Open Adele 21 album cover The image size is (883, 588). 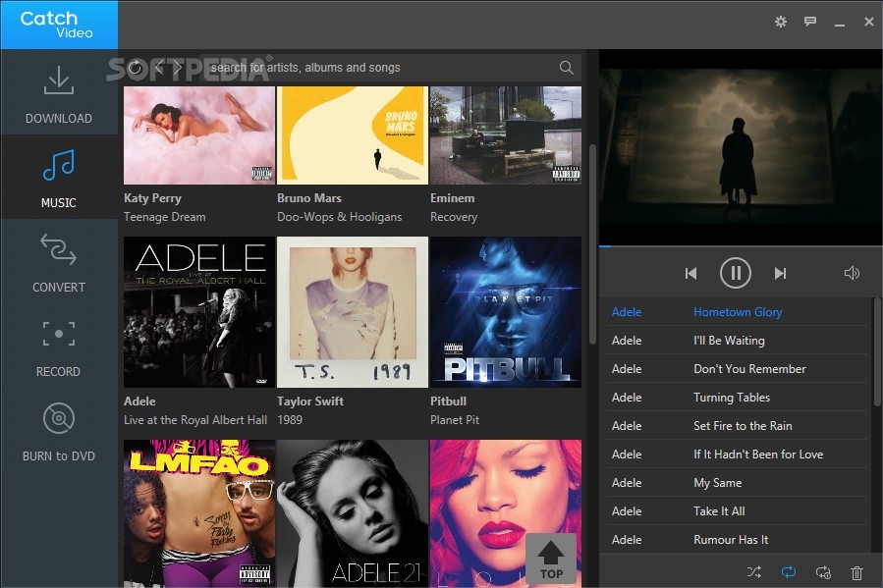point(353,513)
